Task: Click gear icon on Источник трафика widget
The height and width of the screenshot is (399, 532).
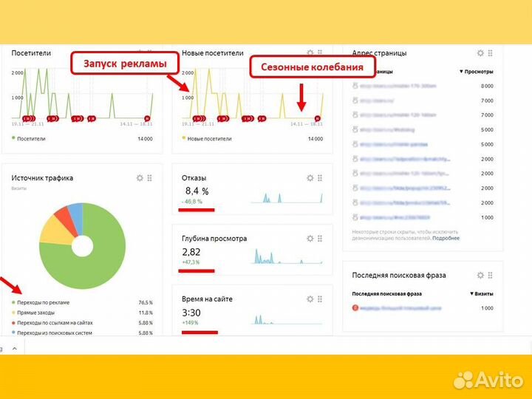Action: click(140, 178)
